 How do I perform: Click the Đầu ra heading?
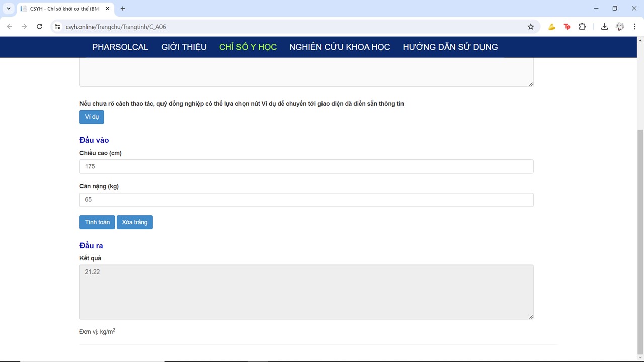click(x=91, y=246)
